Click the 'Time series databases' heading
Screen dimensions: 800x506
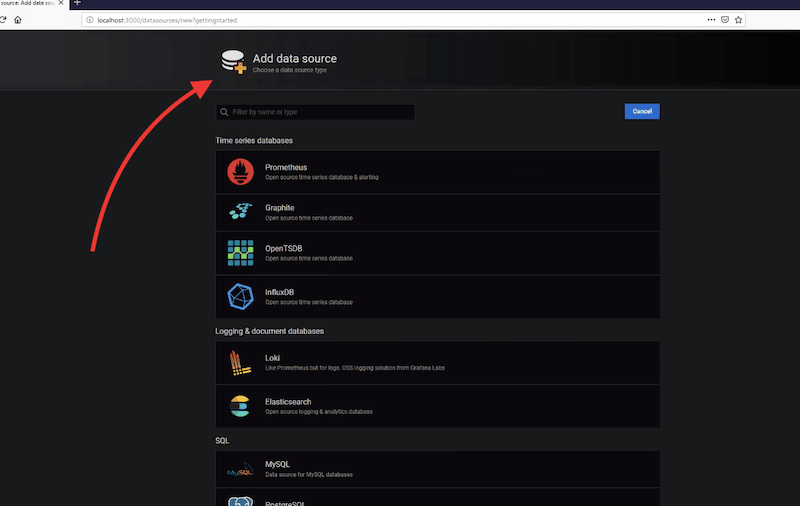[254, 140]
